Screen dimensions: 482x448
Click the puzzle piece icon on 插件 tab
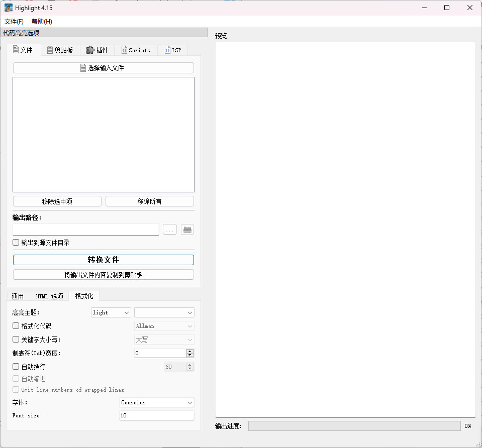click(x=90, y=50)
